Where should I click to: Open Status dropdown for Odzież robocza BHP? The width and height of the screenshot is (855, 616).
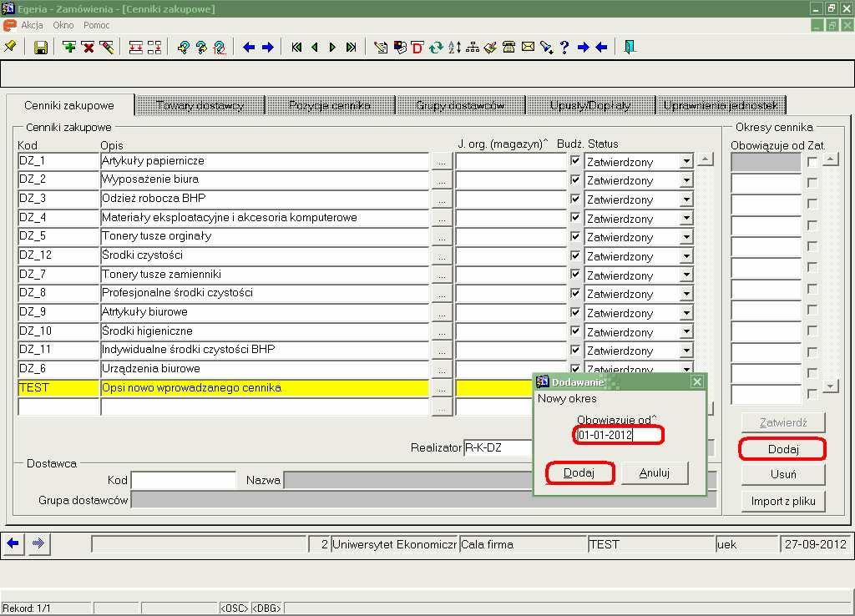[686, 199]
